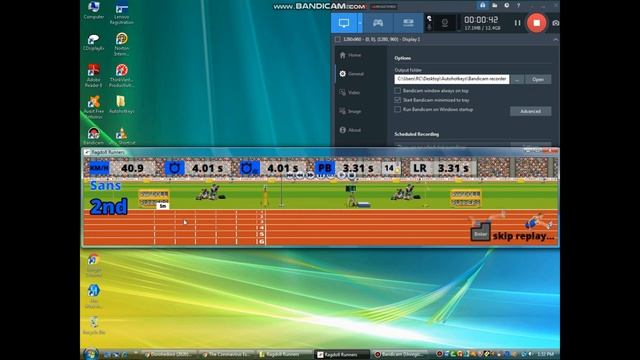Open the Windows Start orb

pos(91,353)
